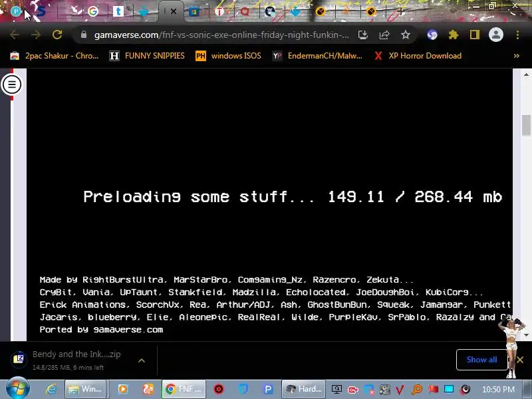532x399 pixels.
Task: Open Chrome's three-dot menu
Action: [x=517, y=35]
